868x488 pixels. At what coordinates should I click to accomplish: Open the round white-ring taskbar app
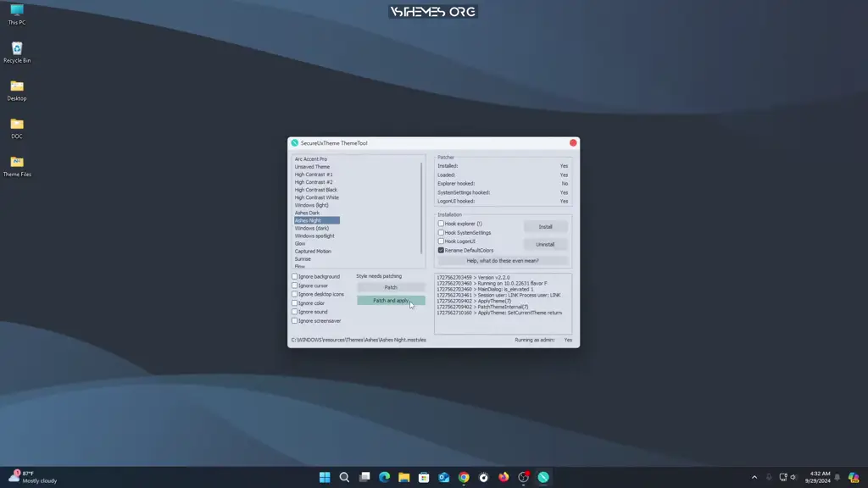(x=484, y=477)
